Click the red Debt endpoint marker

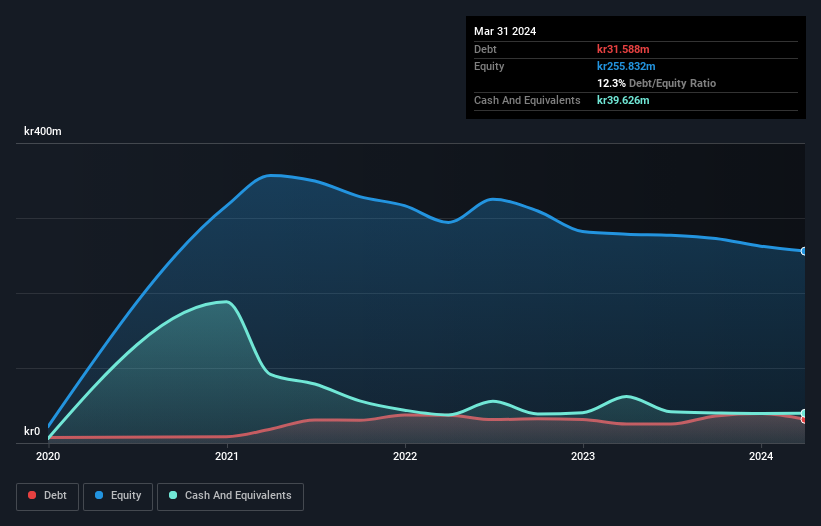pos(804,419)
